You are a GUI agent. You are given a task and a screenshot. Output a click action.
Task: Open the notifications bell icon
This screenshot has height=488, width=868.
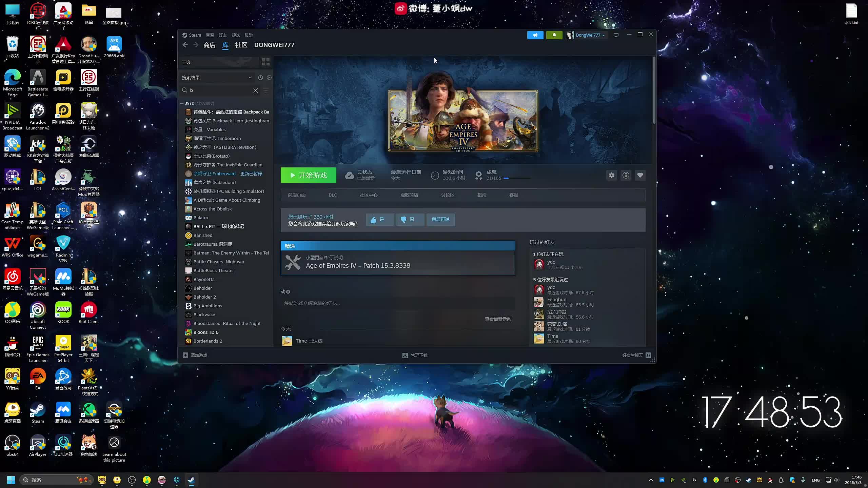click(x=554, y=35)
